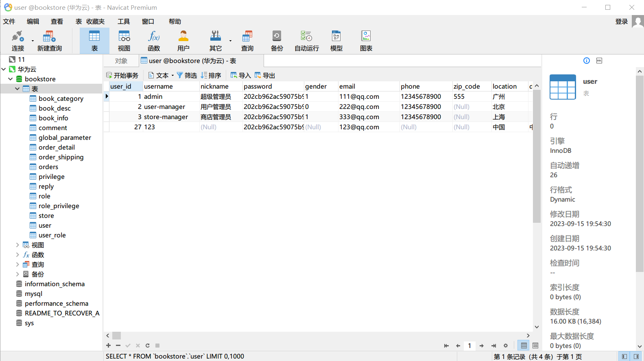Open the 文本 dropdown arrow
Screen dimensions: 644x361
pyautogui.click(x=172, y=75)
